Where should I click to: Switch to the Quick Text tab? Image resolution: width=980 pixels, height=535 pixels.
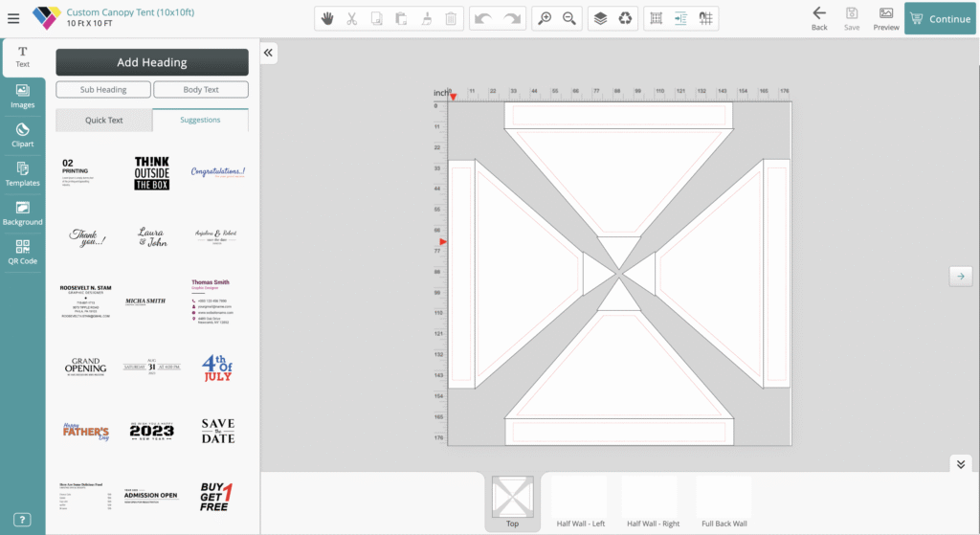coord(103,121)
